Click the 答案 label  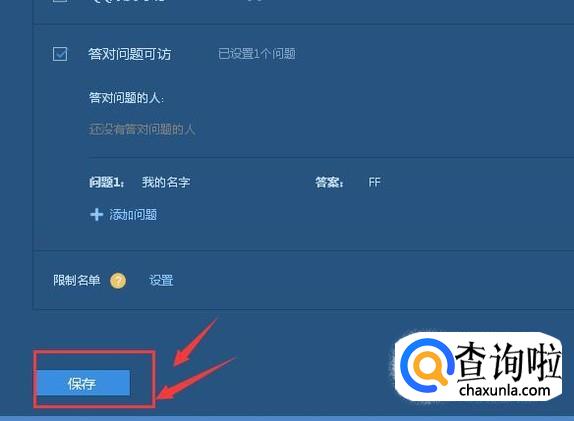(329, 182)
